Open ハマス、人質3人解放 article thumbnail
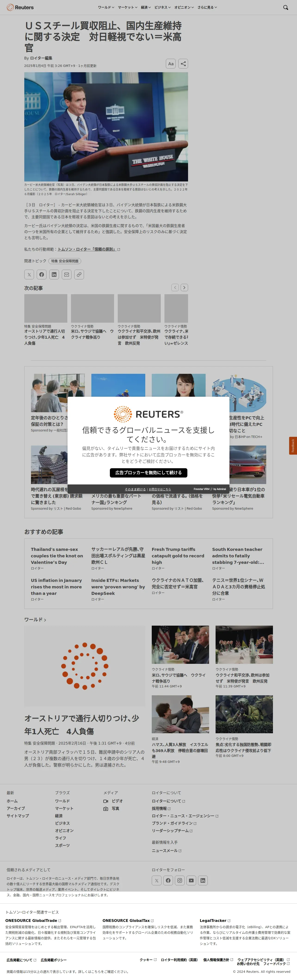The height and width of the screenshot is (980, 297). tap(180, 714)
